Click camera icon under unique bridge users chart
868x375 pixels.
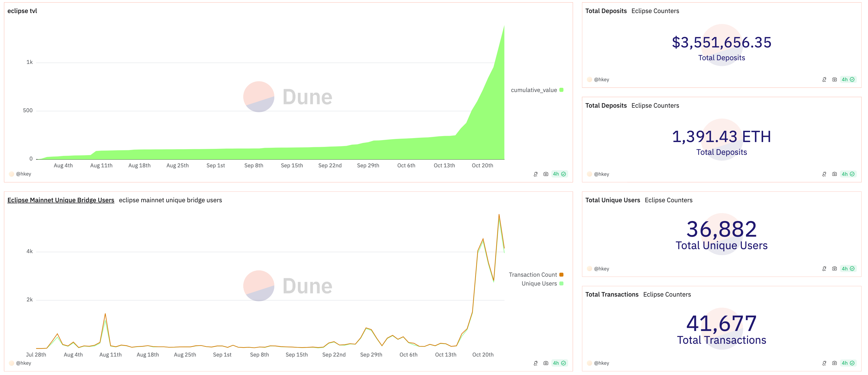click(545, 363)
